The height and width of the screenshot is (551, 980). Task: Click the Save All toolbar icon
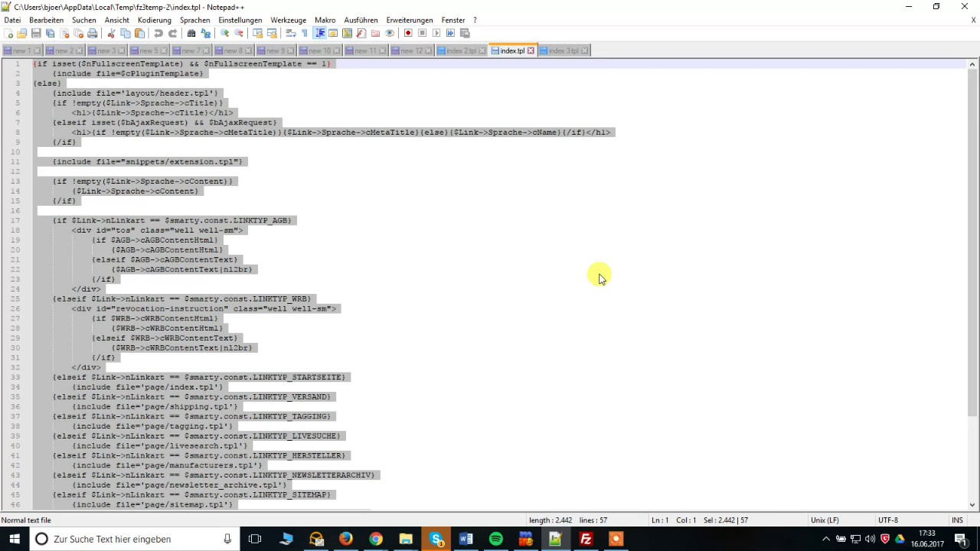pyautogui.click(x=50, y=33)
